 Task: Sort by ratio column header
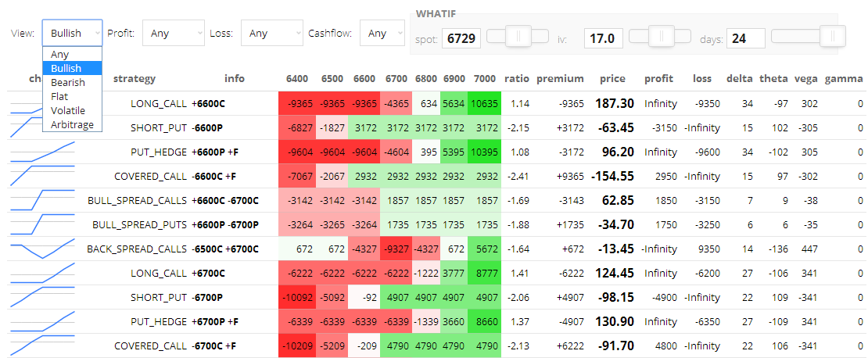point(516,79)
